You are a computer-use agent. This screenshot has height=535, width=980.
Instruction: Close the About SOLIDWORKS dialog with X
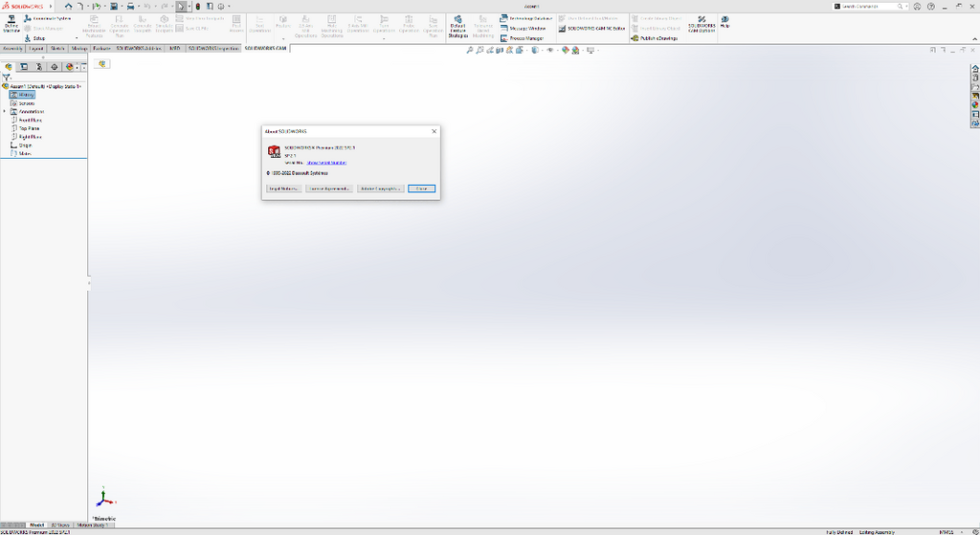click(x=434, y=131)
